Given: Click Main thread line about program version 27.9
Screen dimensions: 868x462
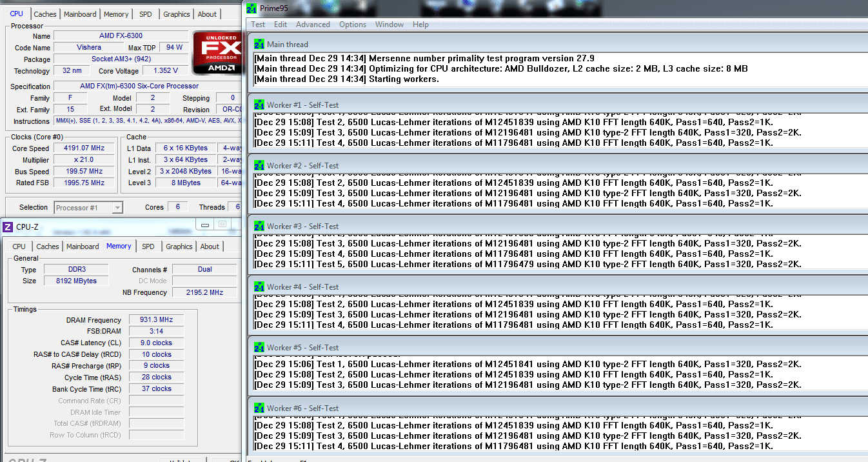Looking at the screenshot, I should click(x=424, y=58).
